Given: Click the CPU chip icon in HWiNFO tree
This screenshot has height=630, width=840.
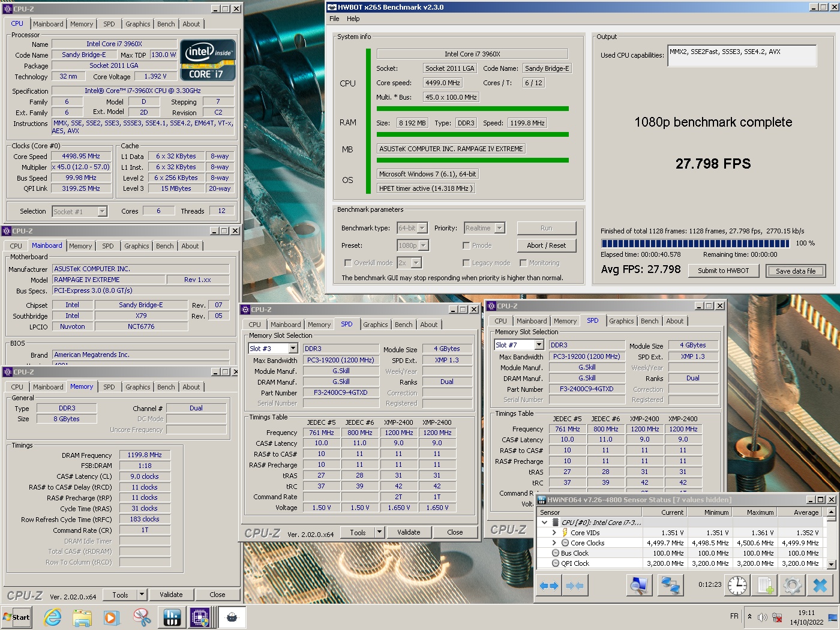Looking at the screenshot, I should coord(556,523).
